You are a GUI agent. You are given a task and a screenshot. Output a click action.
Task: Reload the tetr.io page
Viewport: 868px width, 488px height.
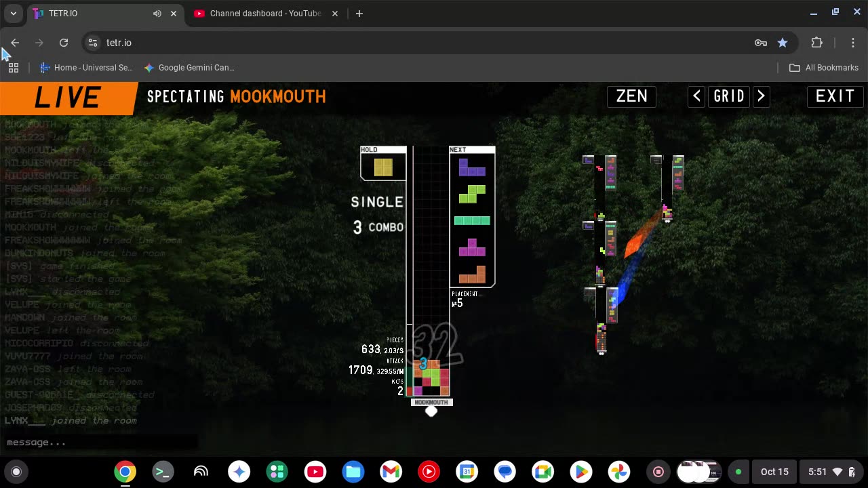pyautogui.click(x=64, y=43)
